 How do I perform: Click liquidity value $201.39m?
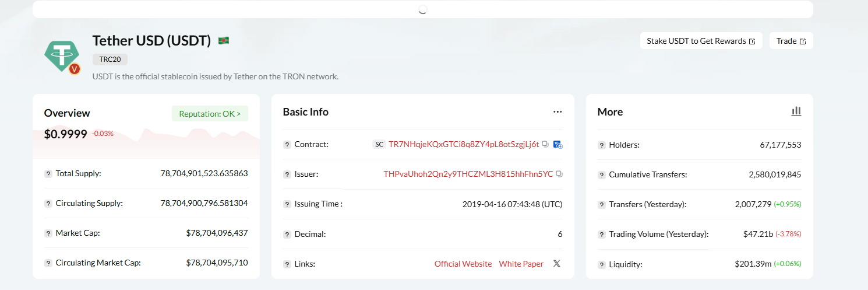[x=753, y=264]
